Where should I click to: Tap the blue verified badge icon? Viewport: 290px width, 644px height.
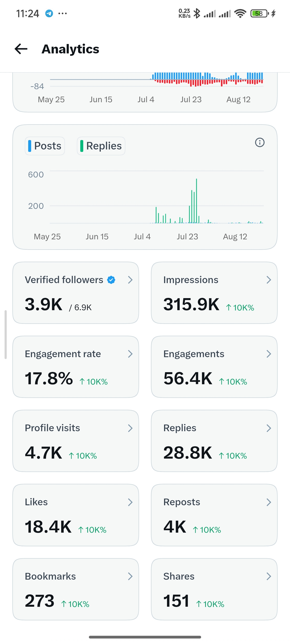111,280
